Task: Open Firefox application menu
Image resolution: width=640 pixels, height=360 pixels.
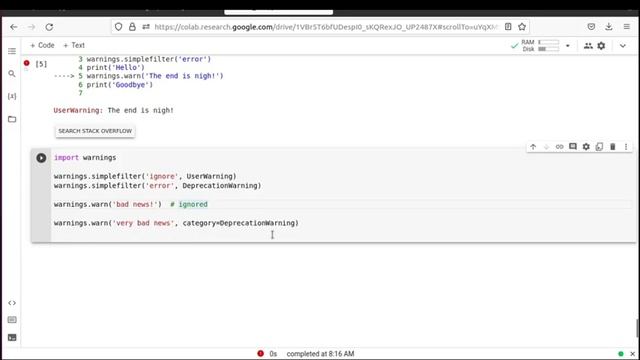Action: click(x=627, y=27)
